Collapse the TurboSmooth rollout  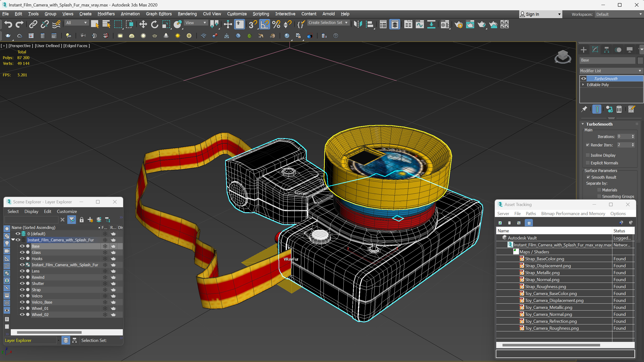point(583,124)
